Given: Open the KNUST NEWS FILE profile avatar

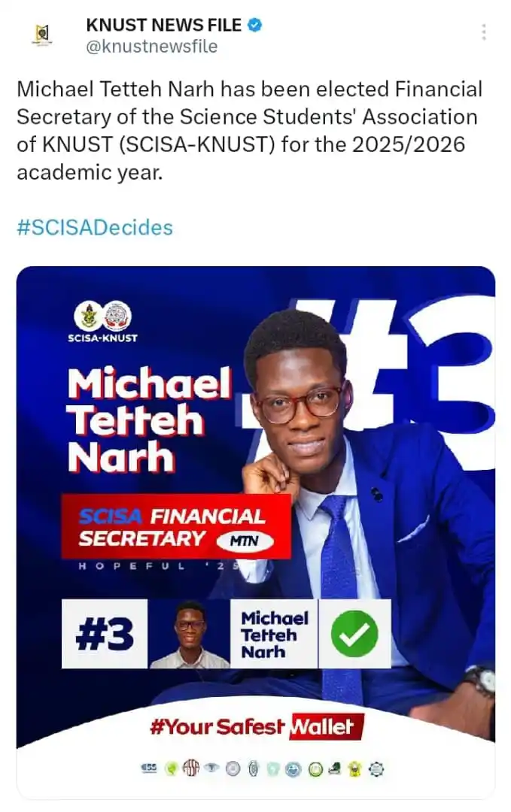Looking at the screenshot, I should tap(42, 34).
